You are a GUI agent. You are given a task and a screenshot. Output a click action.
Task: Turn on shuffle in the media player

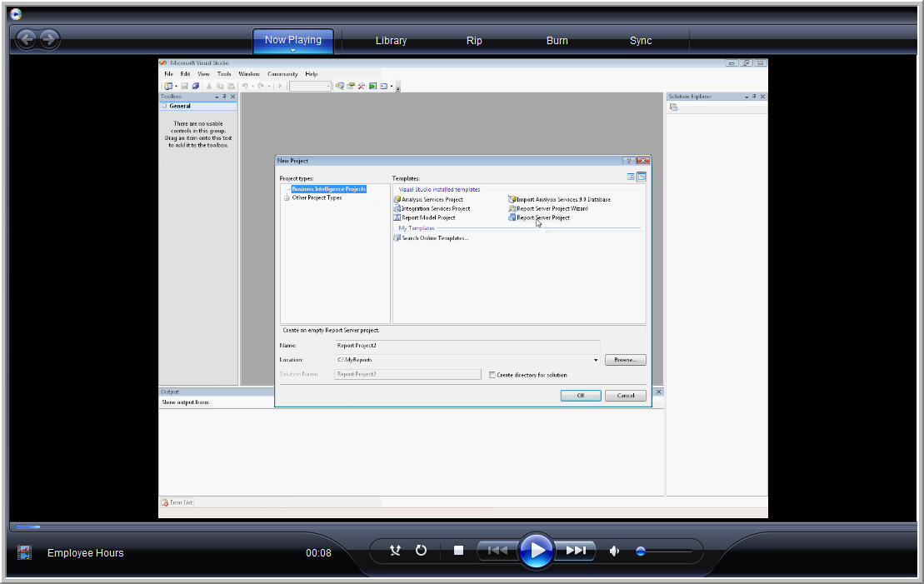click(395, 551)
